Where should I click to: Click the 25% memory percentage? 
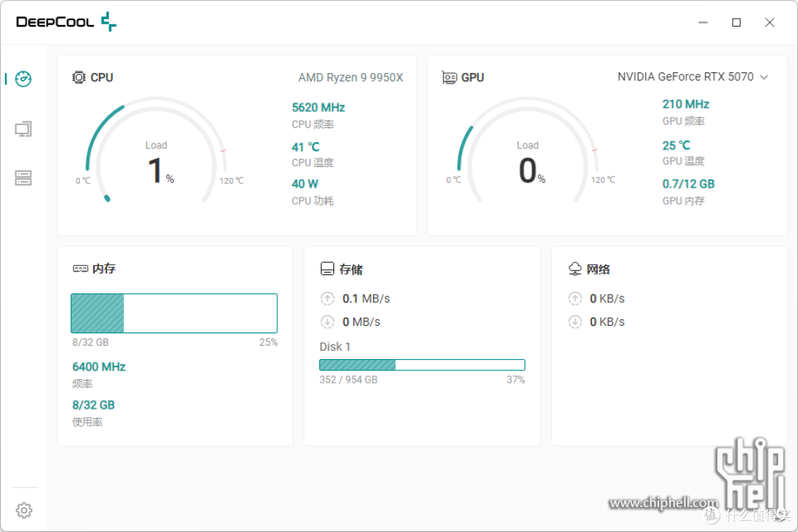click(x=268, y=343)
